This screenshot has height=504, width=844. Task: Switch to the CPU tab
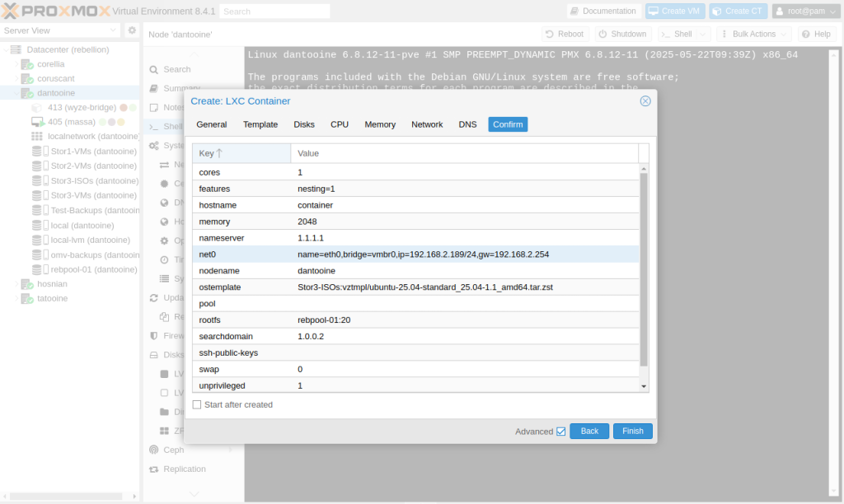(x=340, y=124)
